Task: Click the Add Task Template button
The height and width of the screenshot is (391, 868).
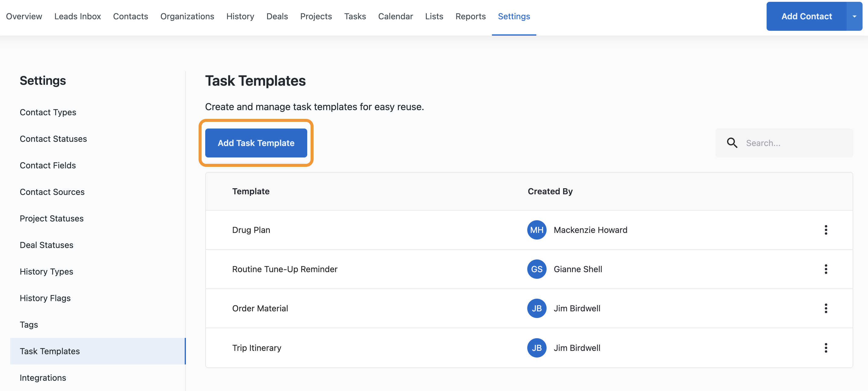Action: point(256,143)
